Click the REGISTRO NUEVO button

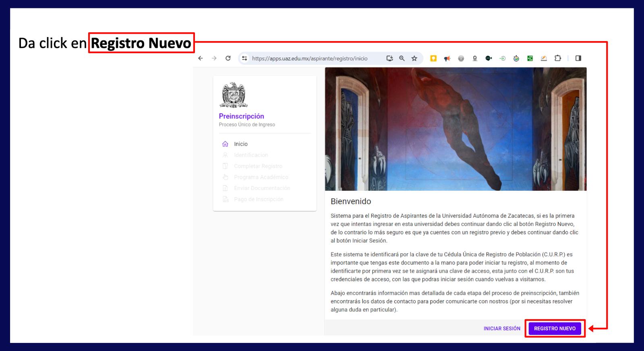pos(555,328)
